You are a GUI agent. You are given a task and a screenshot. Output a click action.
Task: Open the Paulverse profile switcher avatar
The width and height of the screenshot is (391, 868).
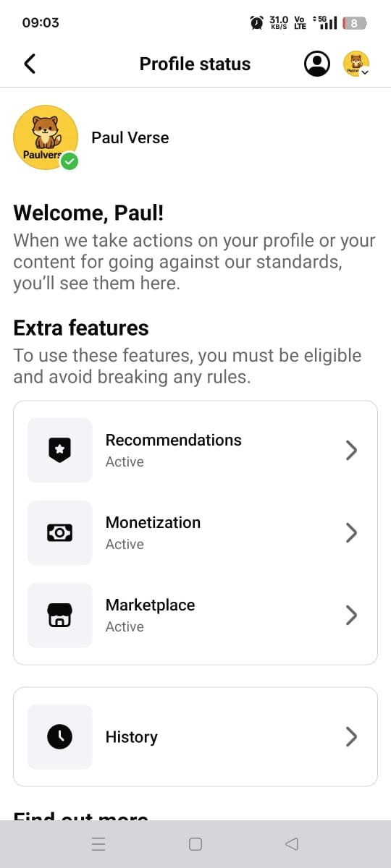pos(356,64)
